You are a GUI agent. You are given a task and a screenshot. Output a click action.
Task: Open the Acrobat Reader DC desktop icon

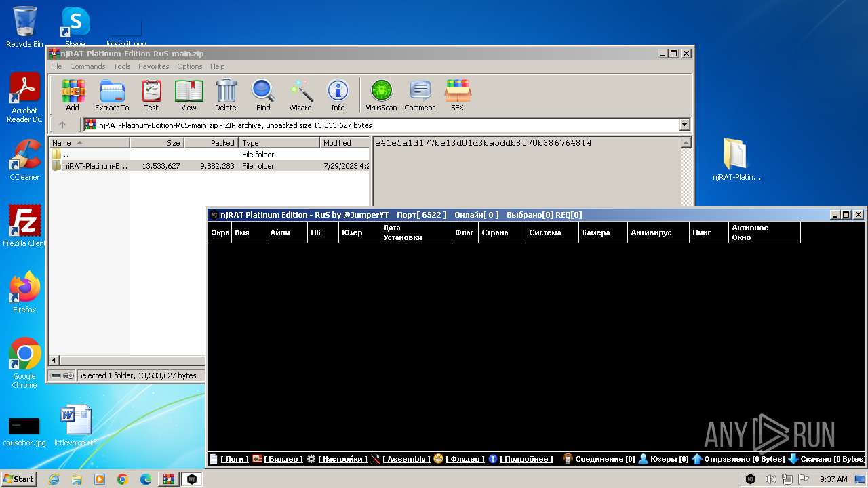tap(24, 98)
